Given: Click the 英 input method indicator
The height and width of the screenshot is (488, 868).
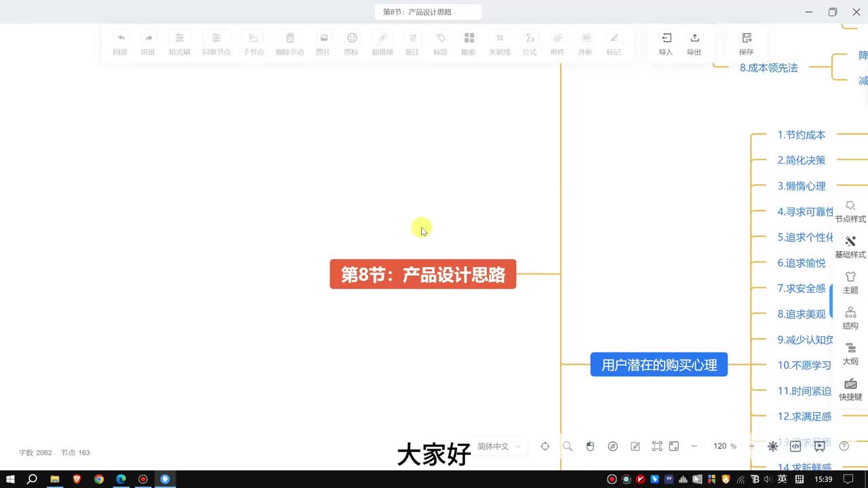Looking at the screenshot, I should pos(782,479).
